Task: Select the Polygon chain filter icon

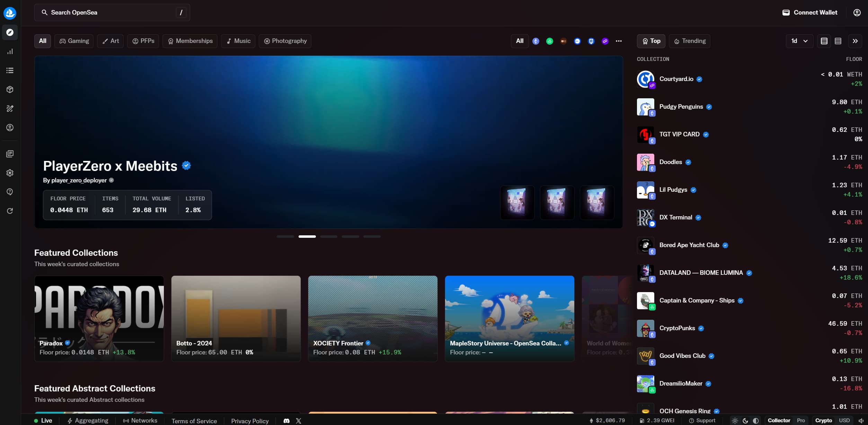Action: point(605,41)
